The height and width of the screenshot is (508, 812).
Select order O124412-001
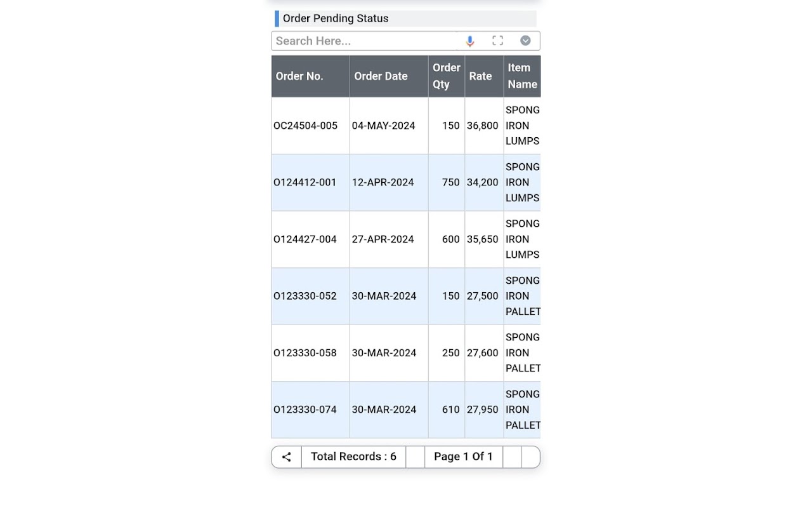click(305, 182)
